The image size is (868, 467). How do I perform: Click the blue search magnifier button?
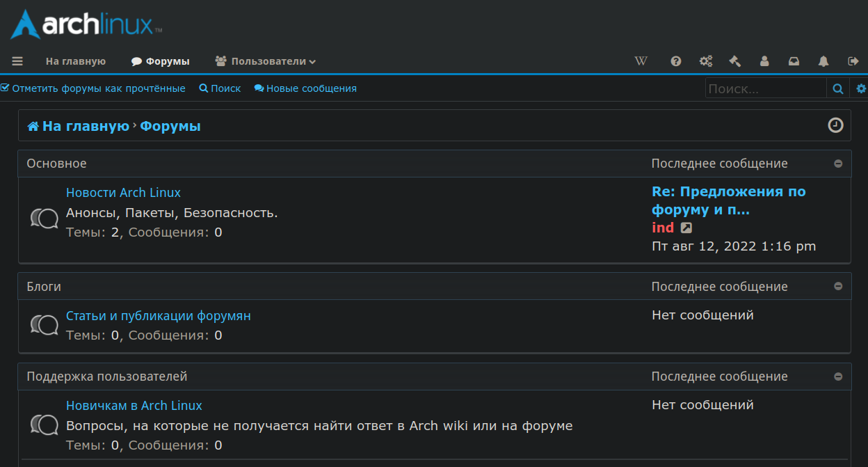pos(838,88)
